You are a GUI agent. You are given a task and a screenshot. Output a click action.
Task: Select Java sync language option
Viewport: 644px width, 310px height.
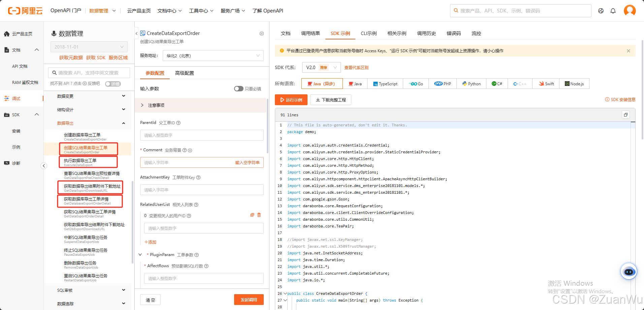click(x=355, y=84)
